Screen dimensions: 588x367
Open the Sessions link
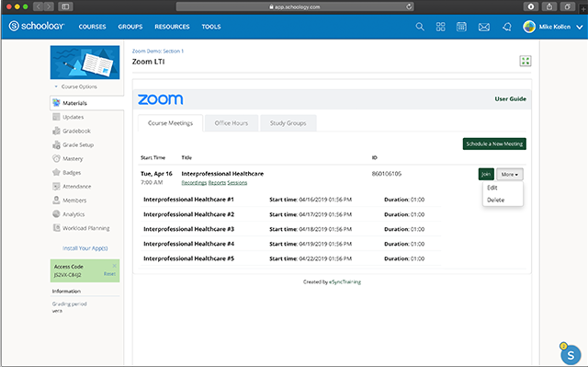[237, 183]
